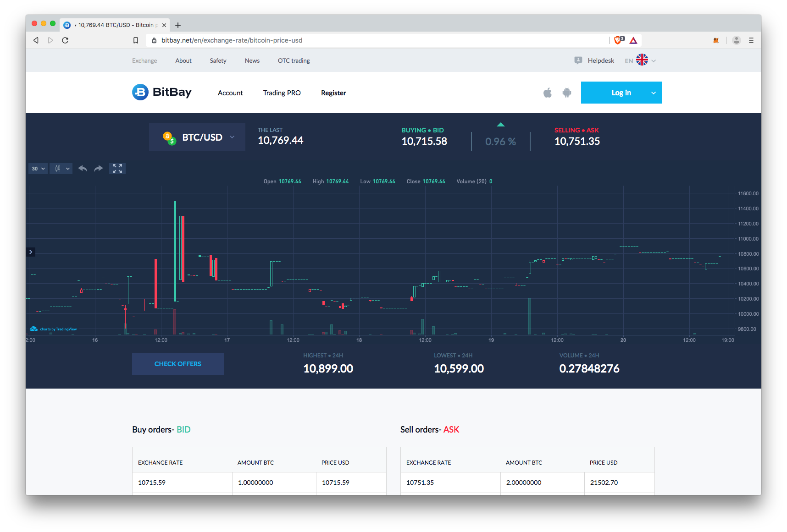Click the BitBay logo
This screenshot has width=787, height=532.
tap(162, 92)
